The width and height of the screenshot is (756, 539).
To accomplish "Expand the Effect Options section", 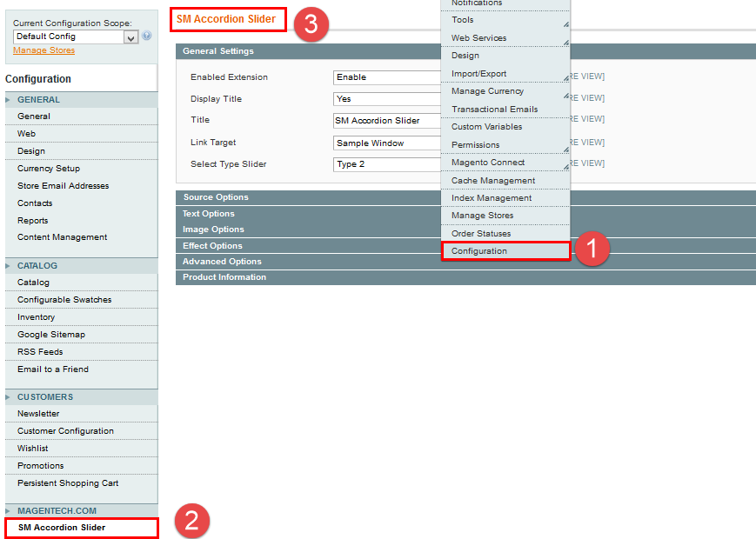I will point(308,246).
